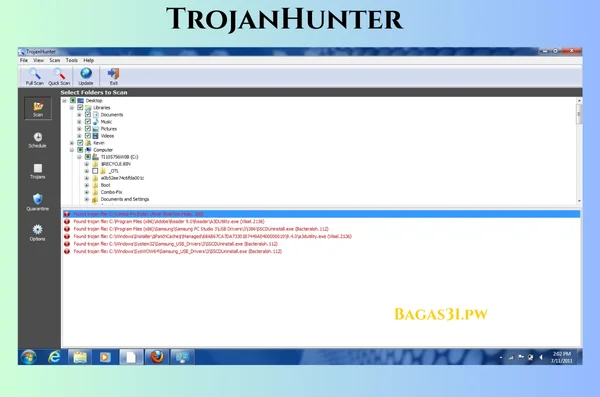Uncheck the Kevin folder checkbox
Image resolution: width=600 pixels, height=397 pixels.
pos(80,143)
